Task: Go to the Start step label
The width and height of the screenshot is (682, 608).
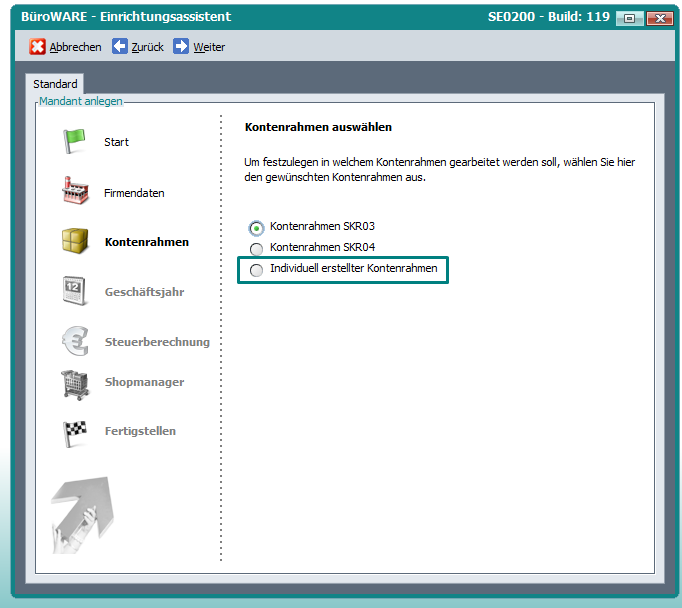Action: click(116, 143)
